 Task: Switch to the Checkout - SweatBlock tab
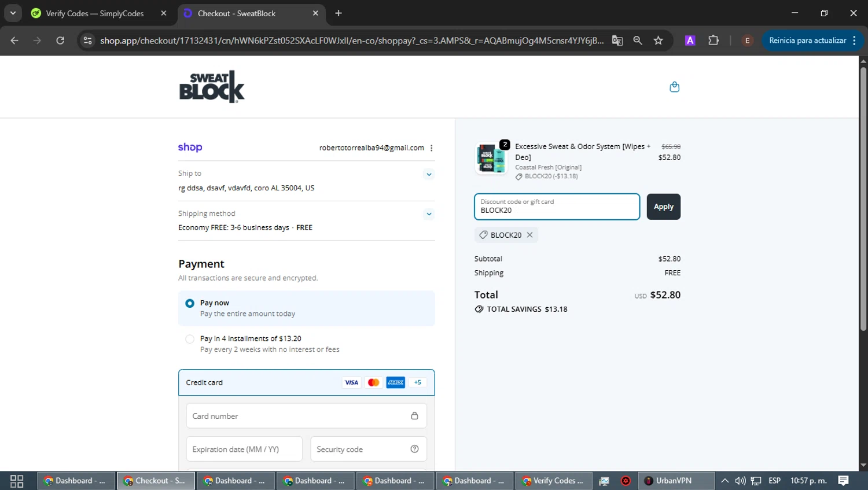click(x=251, y=13)
